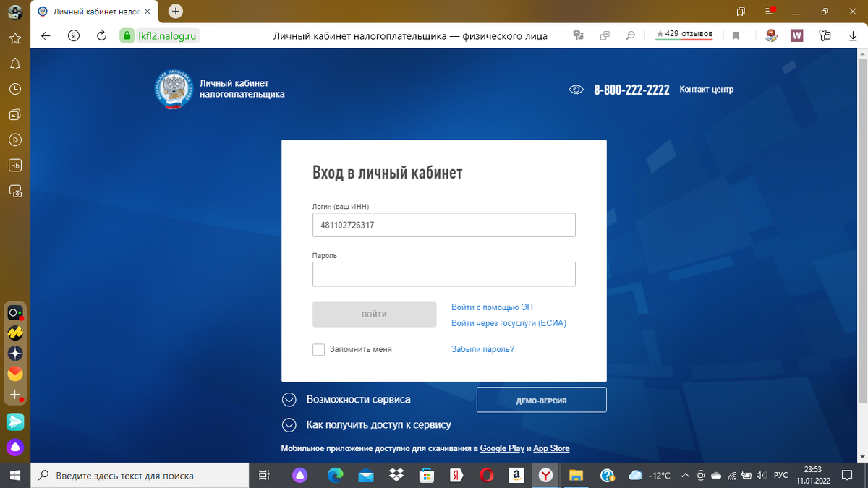Click the phone number 8-800-222-2222

[x=631, y=90]
